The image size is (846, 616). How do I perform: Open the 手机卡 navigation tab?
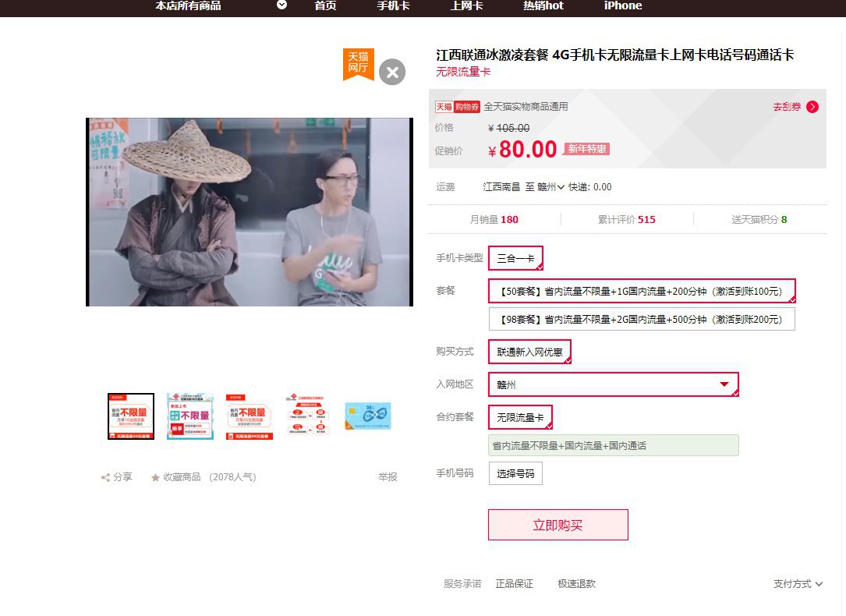point(393,6)
